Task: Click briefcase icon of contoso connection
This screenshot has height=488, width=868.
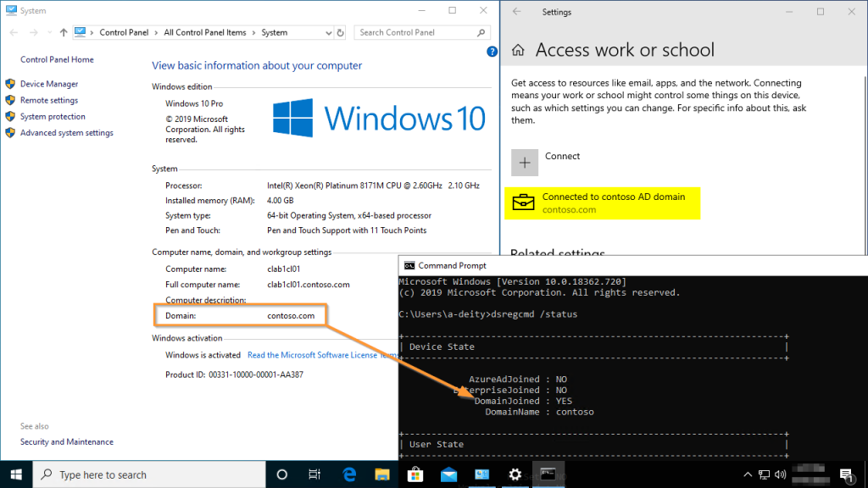Action: coord(523,202)
